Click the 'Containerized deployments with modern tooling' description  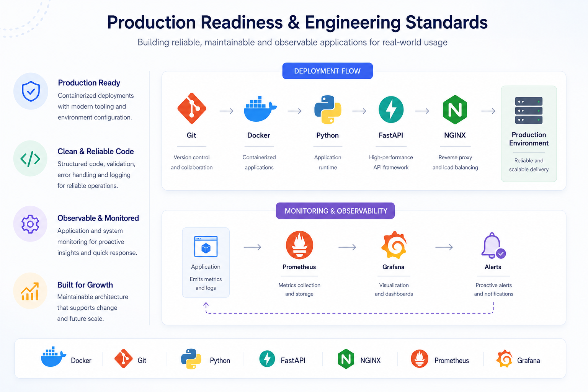(x=96, y=106)
